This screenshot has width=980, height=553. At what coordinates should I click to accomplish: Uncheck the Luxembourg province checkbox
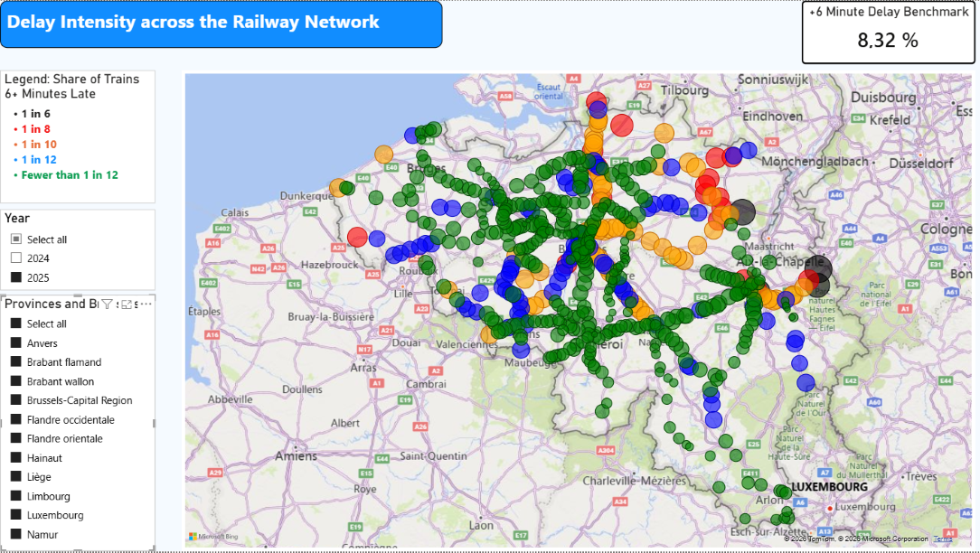click(16, 515)
